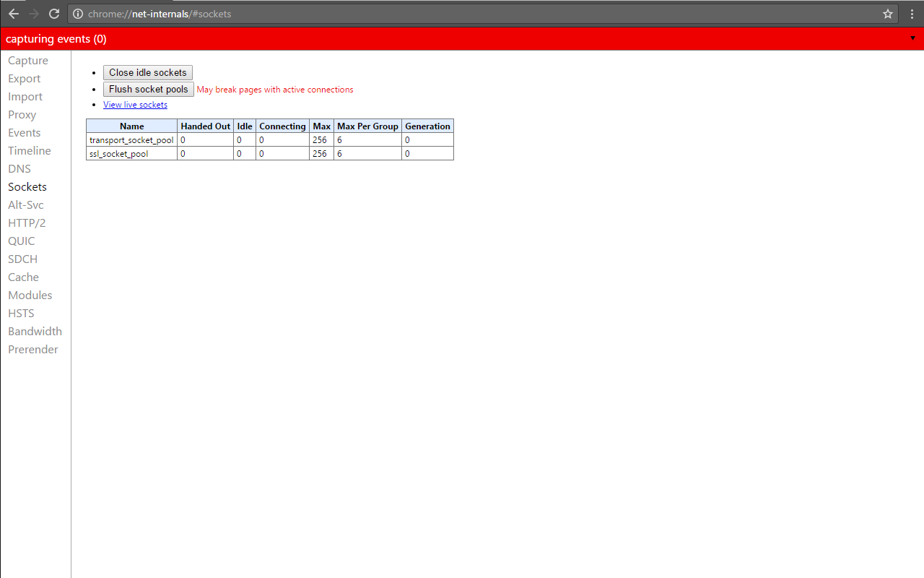The image size is (924, 578).
Task: Bookmark this page with the star icon
Action: 888,14
